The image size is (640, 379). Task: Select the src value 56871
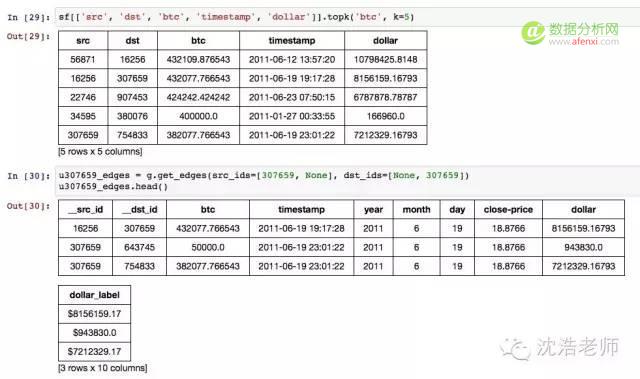(x=83, y=60)
